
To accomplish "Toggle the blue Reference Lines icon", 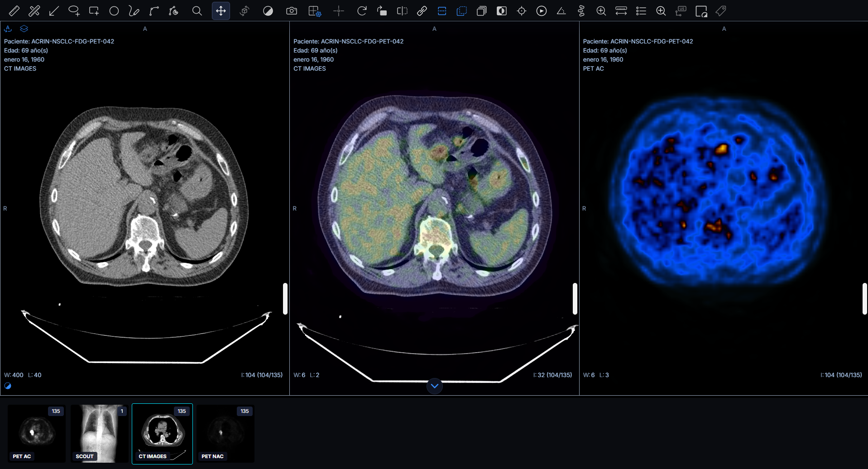I will tap(442, 11).
